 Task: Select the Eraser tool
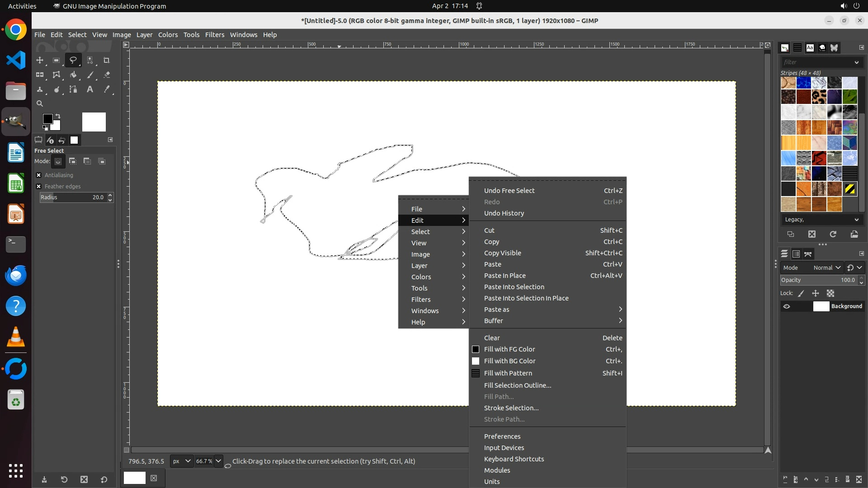(107, 75)
